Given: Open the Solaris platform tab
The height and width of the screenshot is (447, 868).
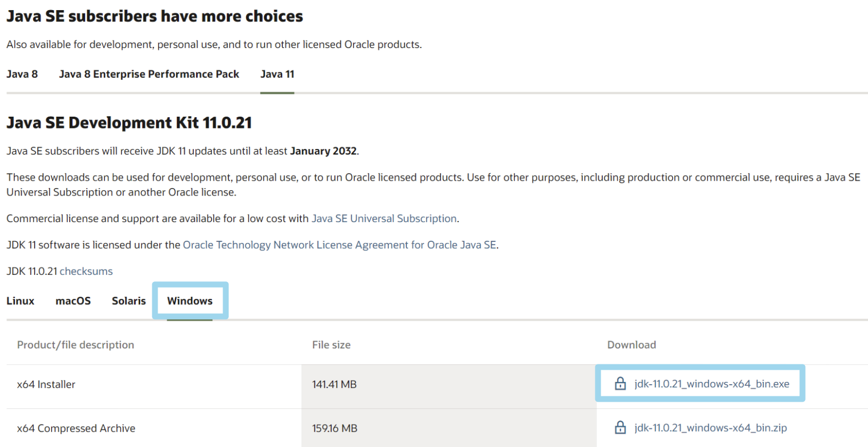Looking at the screenshot, I should coord(129,301).
